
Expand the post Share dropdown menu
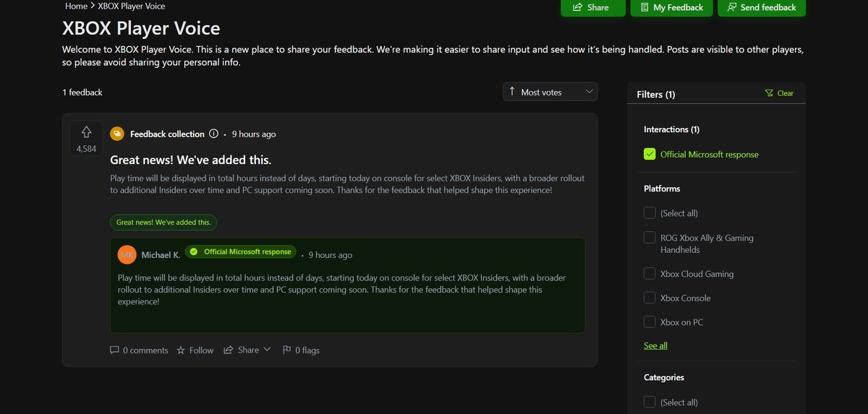pyautogui.click(x=247, y=350)
